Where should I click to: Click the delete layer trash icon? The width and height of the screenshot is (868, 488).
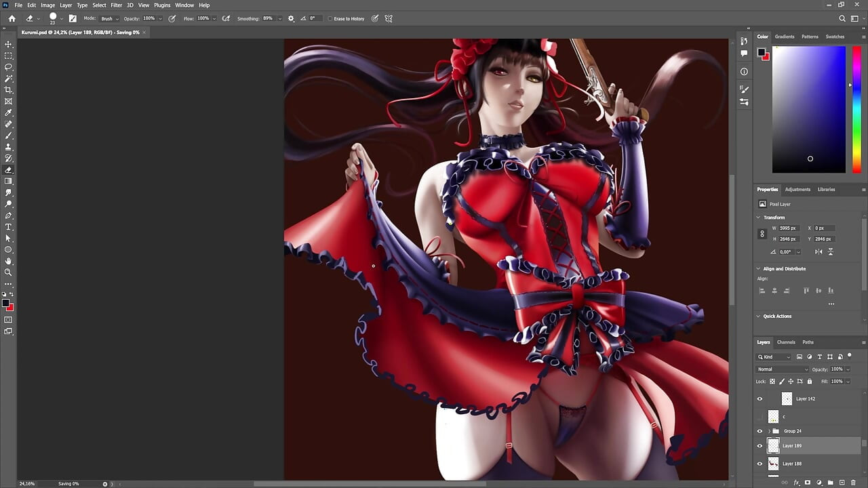pyautogui.click(x=853, y=483)
